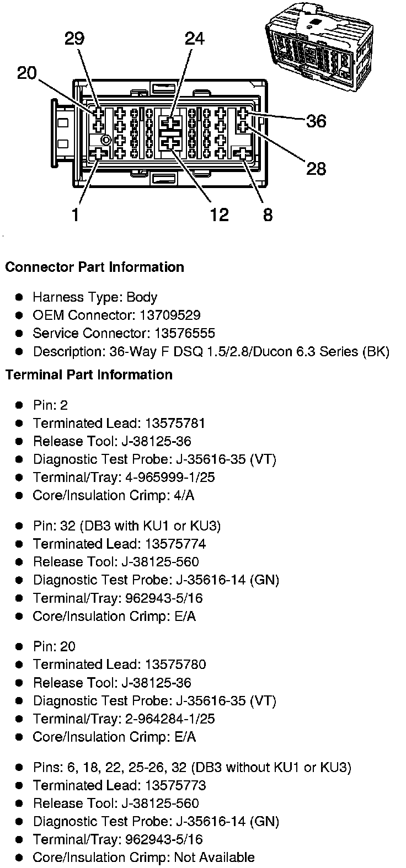Viewport: 406px width, 868px height.
Task: Click the 36-Way F DSQ description line
Action: 211,352
